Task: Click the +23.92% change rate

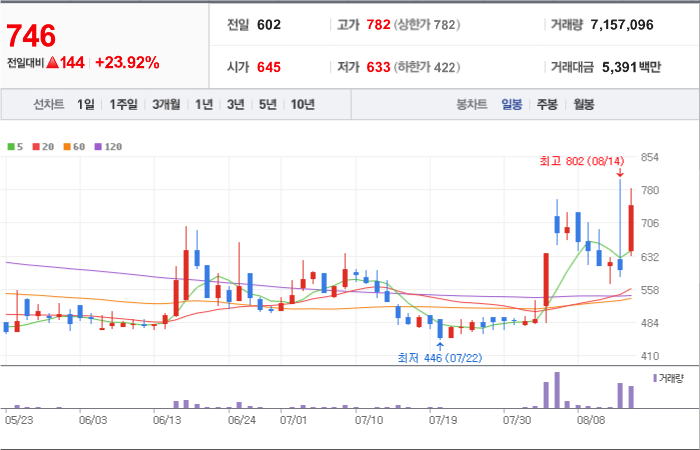Action: coord(127,63)
